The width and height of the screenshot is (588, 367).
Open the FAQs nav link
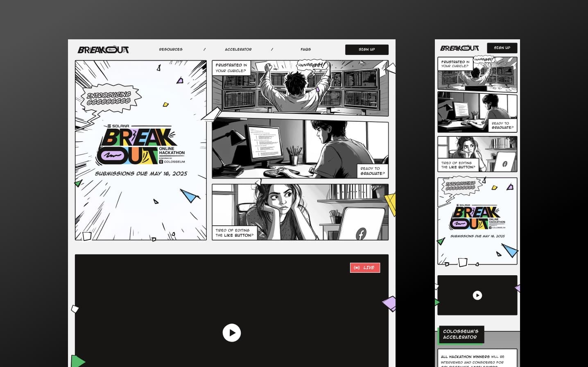pyautogui.click(x=306, y=50)
